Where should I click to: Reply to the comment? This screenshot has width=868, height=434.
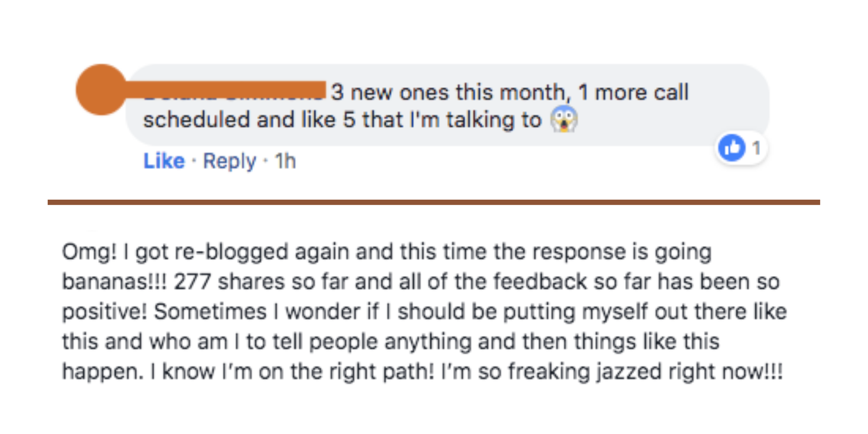pos(230,161)
